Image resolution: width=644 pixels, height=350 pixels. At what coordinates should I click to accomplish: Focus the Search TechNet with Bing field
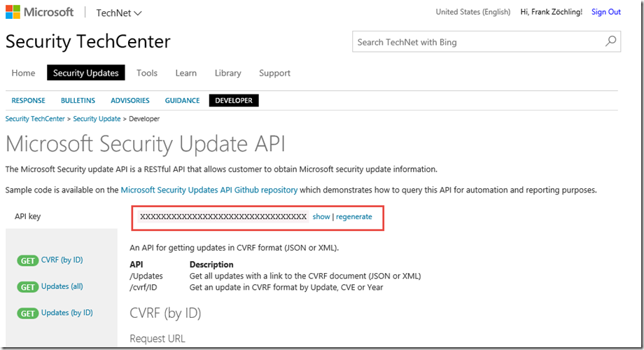476,42
